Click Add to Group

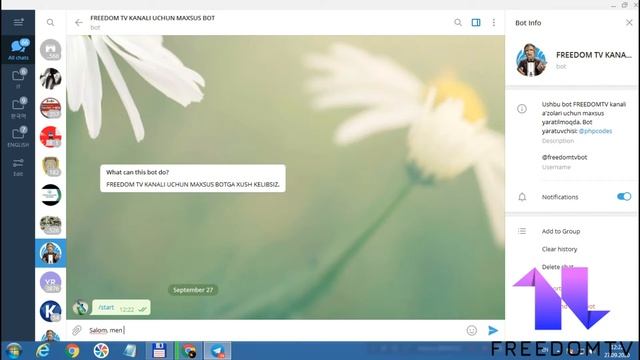[x=561, y=231]
